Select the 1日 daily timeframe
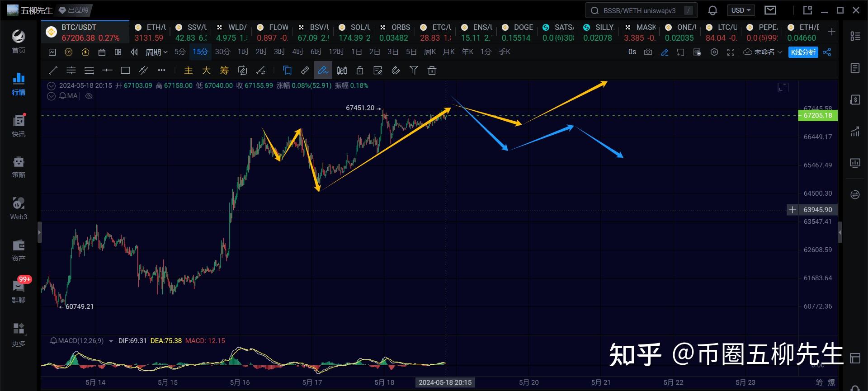Screen dimensions: 868x391 357,52
